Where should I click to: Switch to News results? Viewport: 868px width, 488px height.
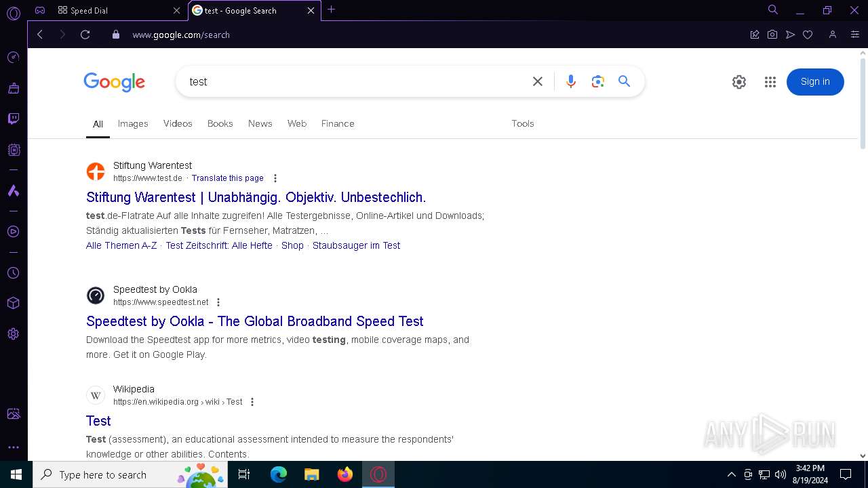(260, 123)
